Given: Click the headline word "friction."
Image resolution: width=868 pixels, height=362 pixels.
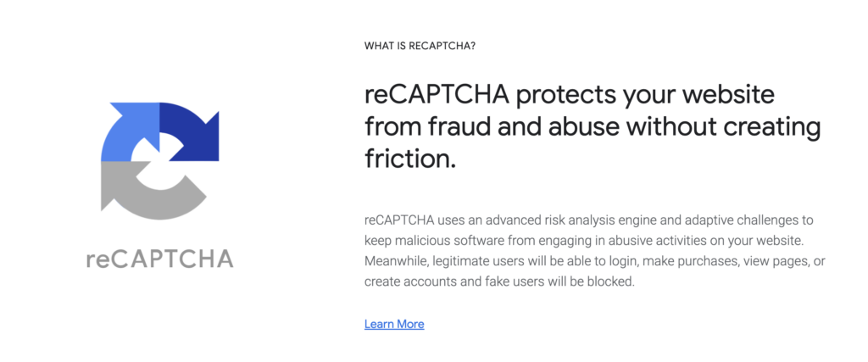Looking at the screenshot, I should (x=410, y=159).
